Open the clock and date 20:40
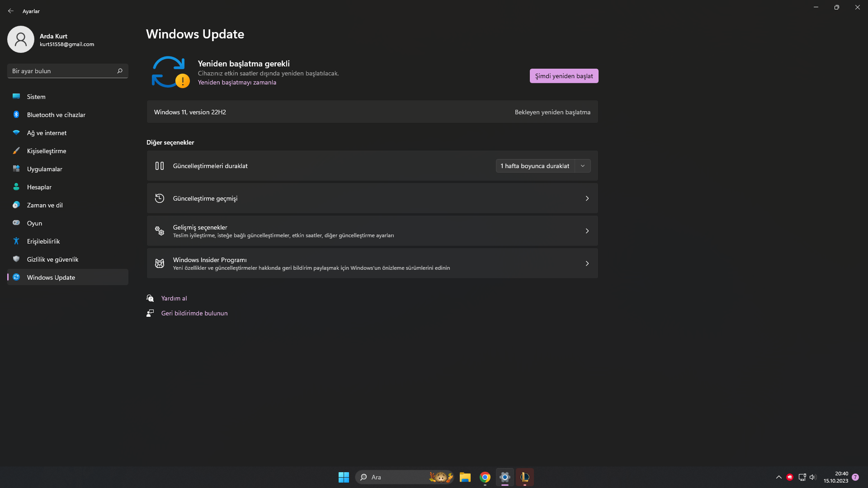The height and width of the screenshot is (488, 868). click(836, 477)
